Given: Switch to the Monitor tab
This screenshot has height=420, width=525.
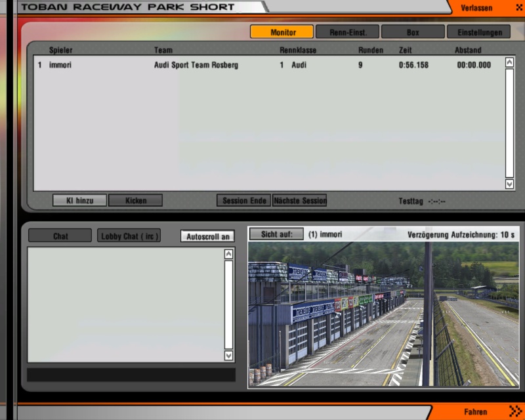Looking at the screenshot, I should pos(283,31).
